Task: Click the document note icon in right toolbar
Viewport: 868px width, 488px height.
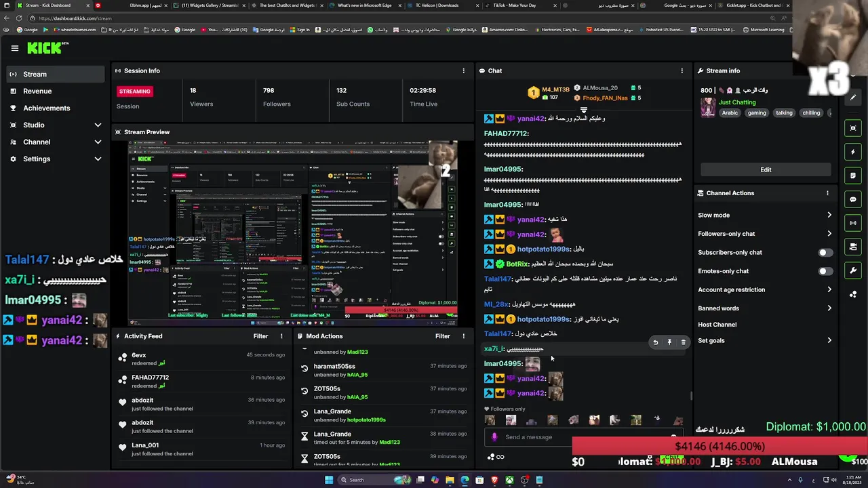Action: click(x=853, y=176)
